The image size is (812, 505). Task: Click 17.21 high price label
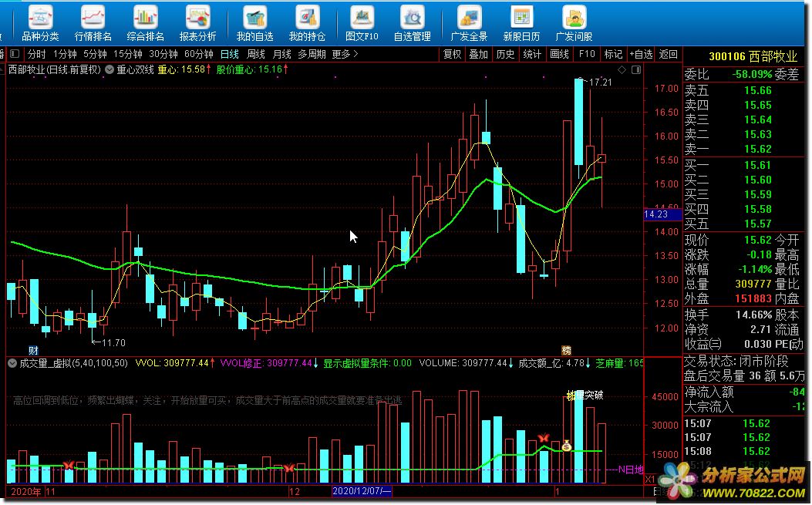(600, 82)
